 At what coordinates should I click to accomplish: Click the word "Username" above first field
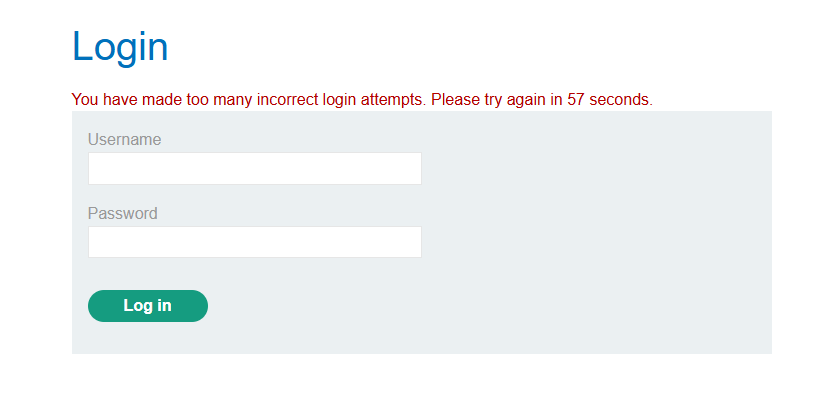click(x=124, y=140)
